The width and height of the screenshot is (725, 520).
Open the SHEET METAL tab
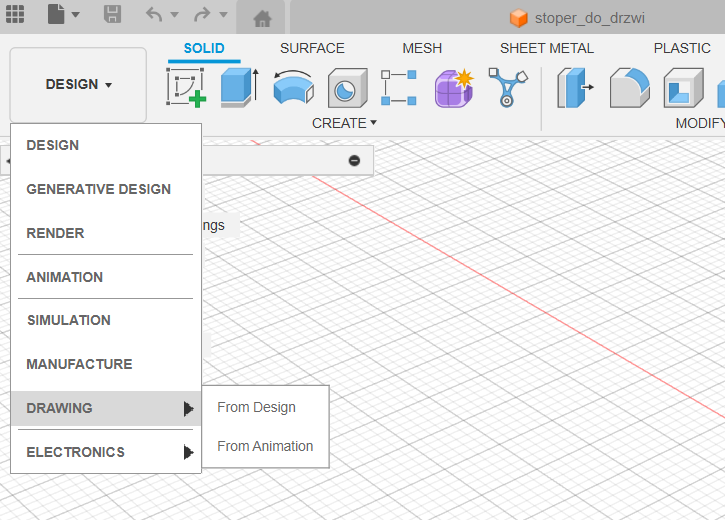point(546,48)
